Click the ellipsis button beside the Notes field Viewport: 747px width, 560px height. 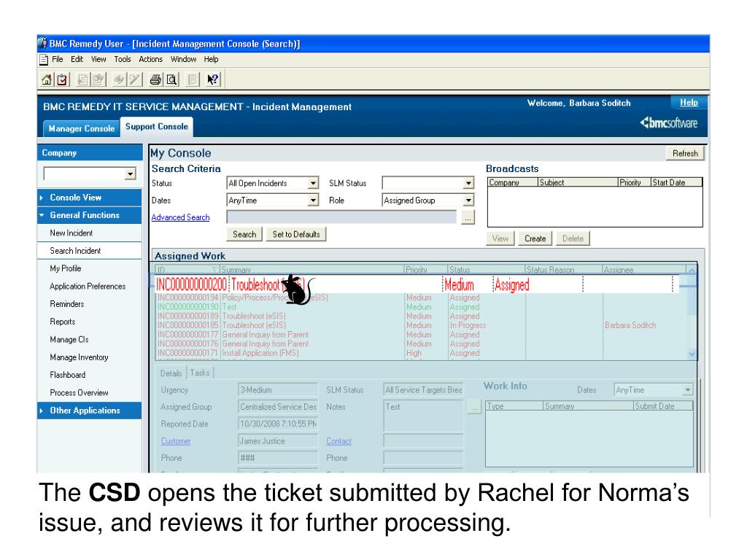(x=474, y=407)
